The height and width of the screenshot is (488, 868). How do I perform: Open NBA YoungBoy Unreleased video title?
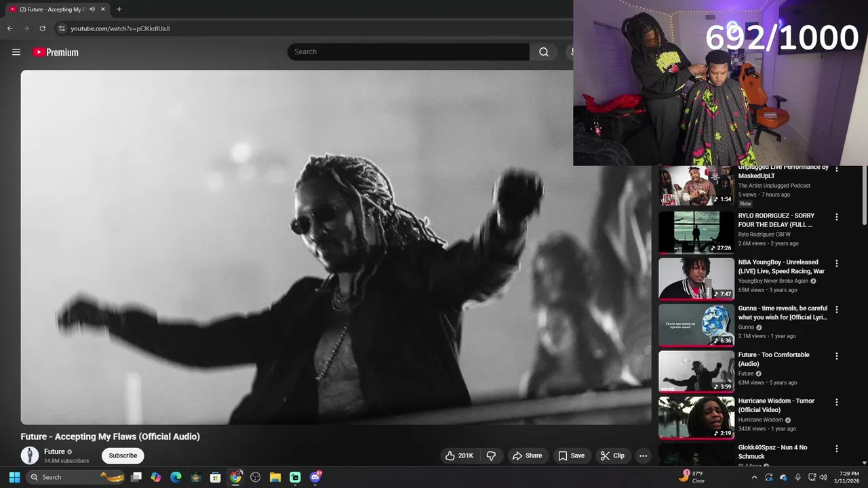pyautogui.click(x=781, y=266)
